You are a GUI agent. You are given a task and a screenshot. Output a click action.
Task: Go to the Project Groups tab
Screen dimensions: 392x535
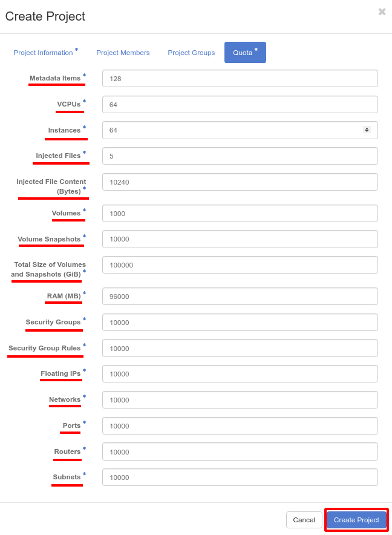pyautogui.click(x=191, y=53)
